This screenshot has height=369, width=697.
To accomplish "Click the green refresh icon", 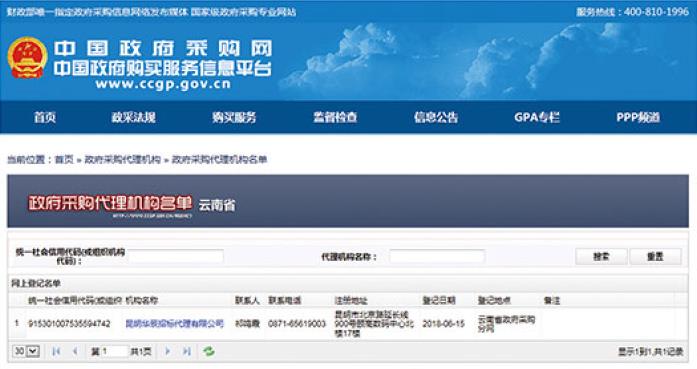I will coord(208,351).
